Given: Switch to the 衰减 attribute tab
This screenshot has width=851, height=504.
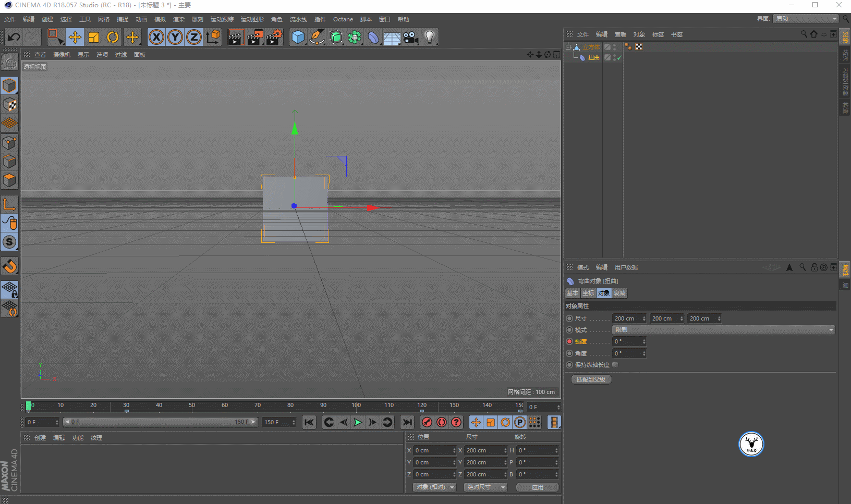Looking at the screenshot, I should click(x=619, y=293).
